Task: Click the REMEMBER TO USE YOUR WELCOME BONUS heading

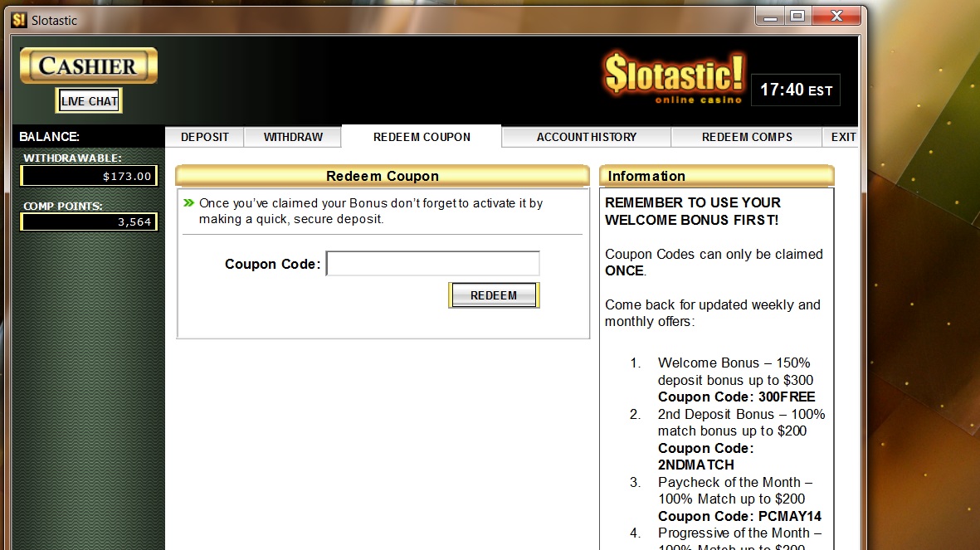Action: [x=693, y=212]
